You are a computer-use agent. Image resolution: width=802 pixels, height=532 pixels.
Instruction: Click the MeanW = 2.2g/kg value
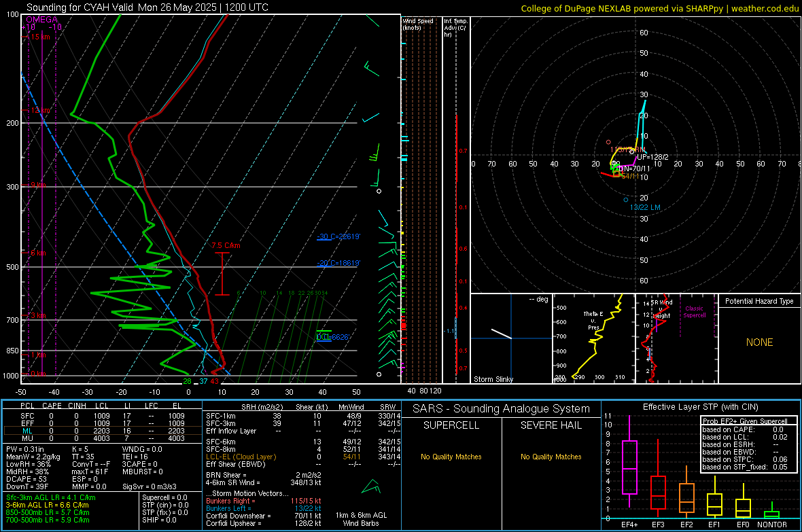click(x=33, y=457)
